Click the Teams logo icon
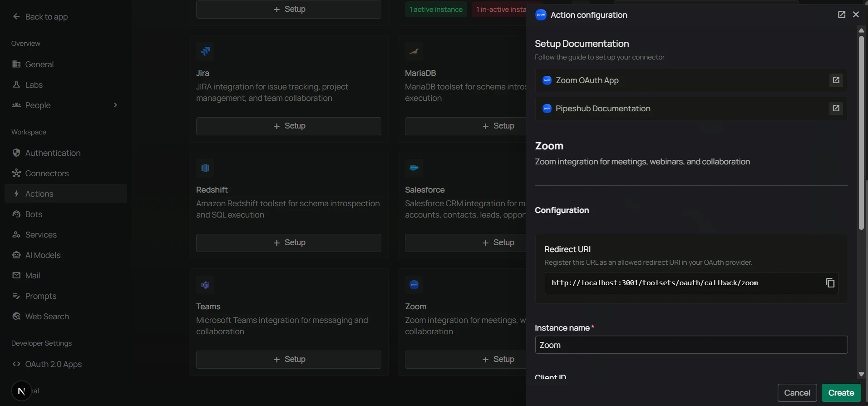 [x=205, y=285]
